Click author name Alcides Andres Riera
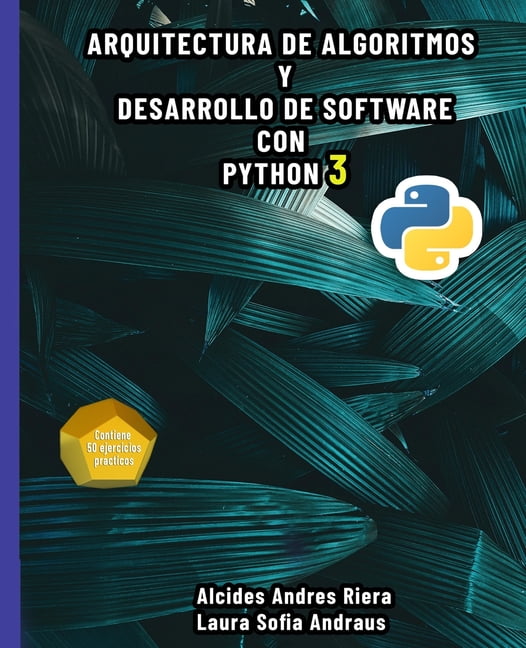The height and width of the screenshot is (648, 526). [294, 596]
